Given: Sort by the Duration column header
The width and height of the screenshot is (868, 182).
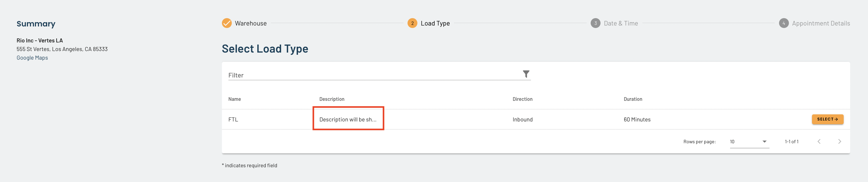Looking at the screenshot, I should point(633,99).
